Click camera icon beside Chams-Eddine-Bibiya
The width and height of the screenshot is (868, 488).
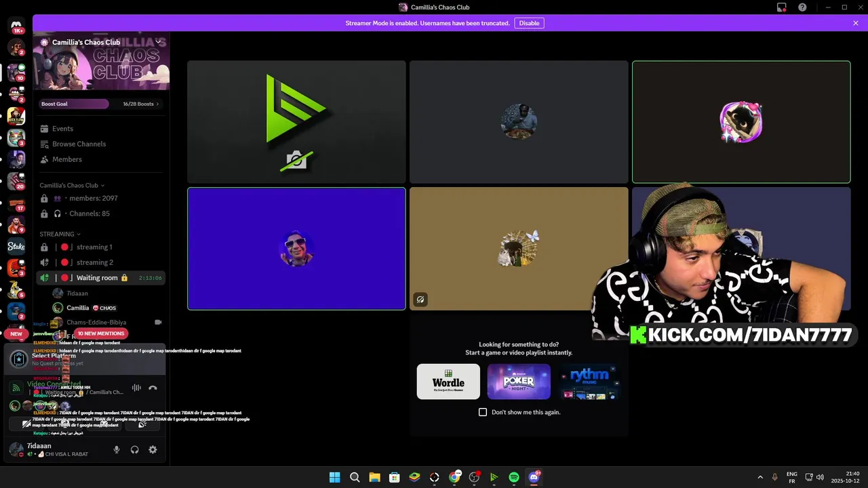pyautogui.click(x=158, y=323)
